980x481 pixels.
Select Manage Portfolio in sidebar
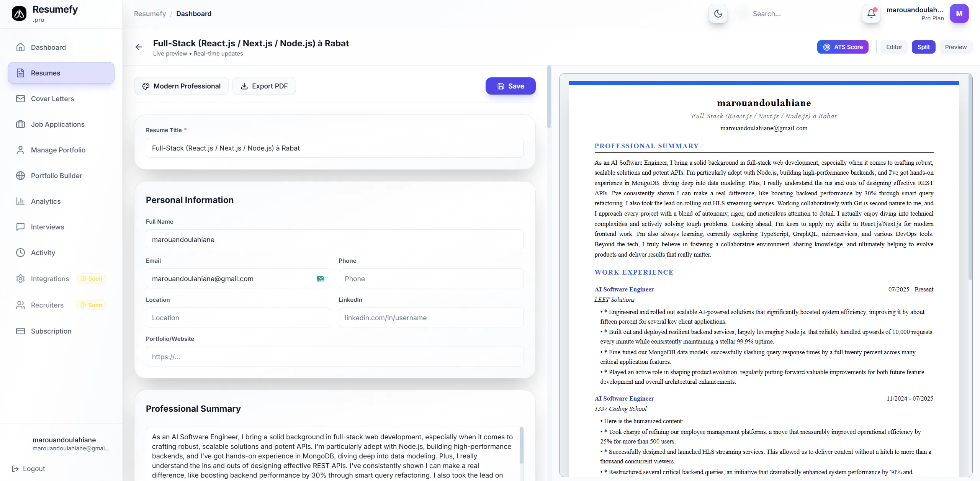pyautogui.click(x=61, y=150)
